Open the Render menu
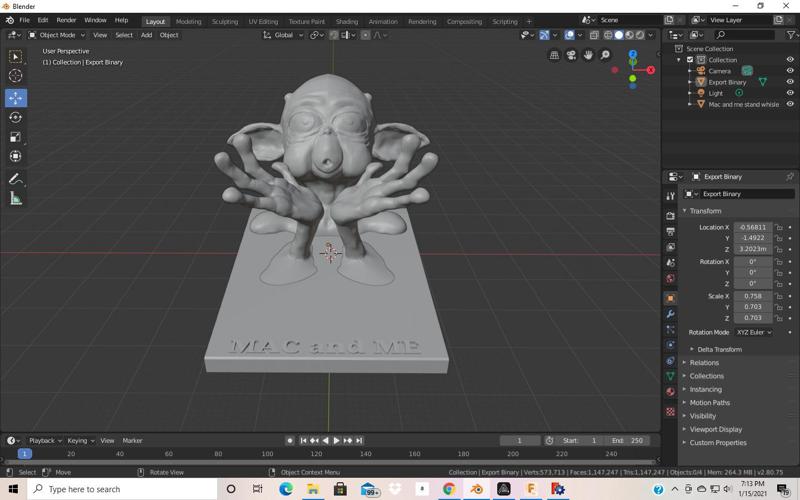The height and width of the screenshot is (500, 800). pyautogui.click(x=66, y=20)
